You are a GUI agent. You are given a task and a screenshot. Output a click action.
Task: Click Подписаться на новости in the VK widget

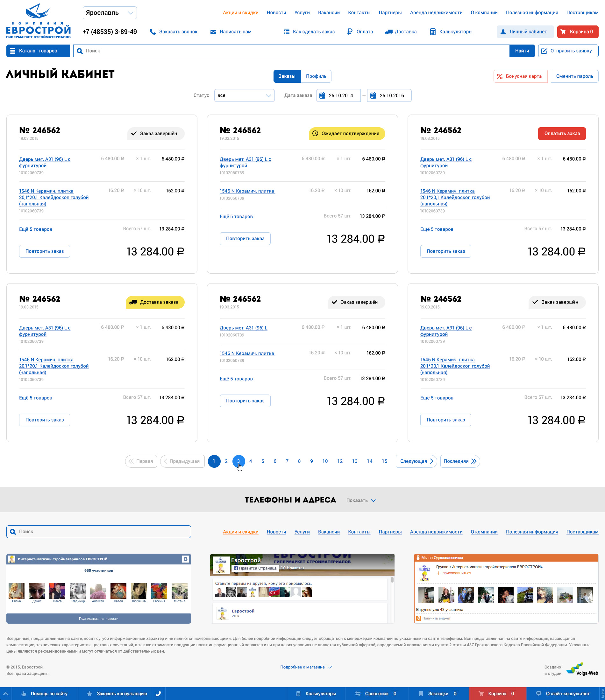[99, 619]
